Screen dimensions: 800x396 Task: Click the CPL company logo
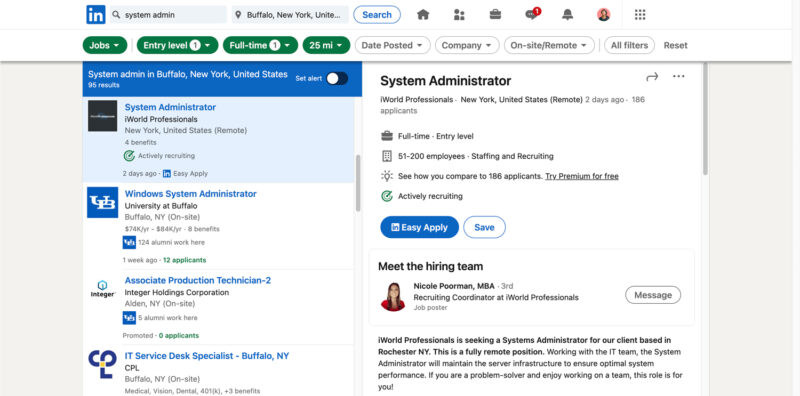103,363
